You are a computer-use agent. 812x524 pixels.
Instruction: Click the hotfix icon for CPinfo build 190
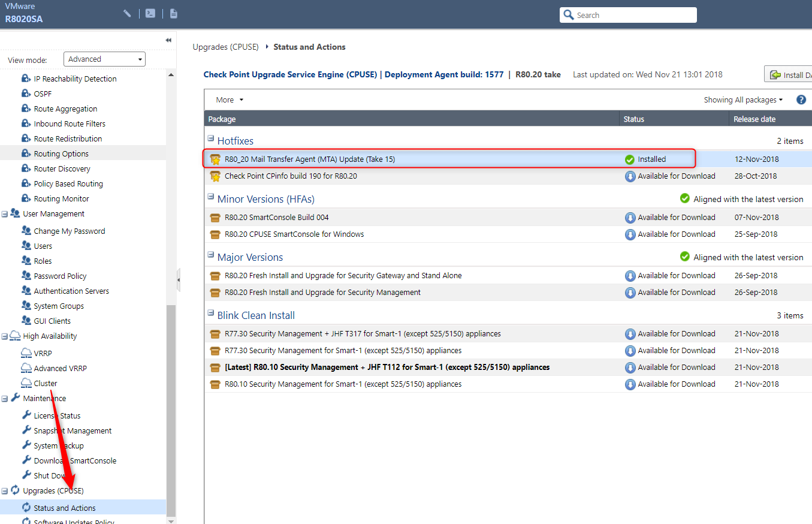(215, 176)
